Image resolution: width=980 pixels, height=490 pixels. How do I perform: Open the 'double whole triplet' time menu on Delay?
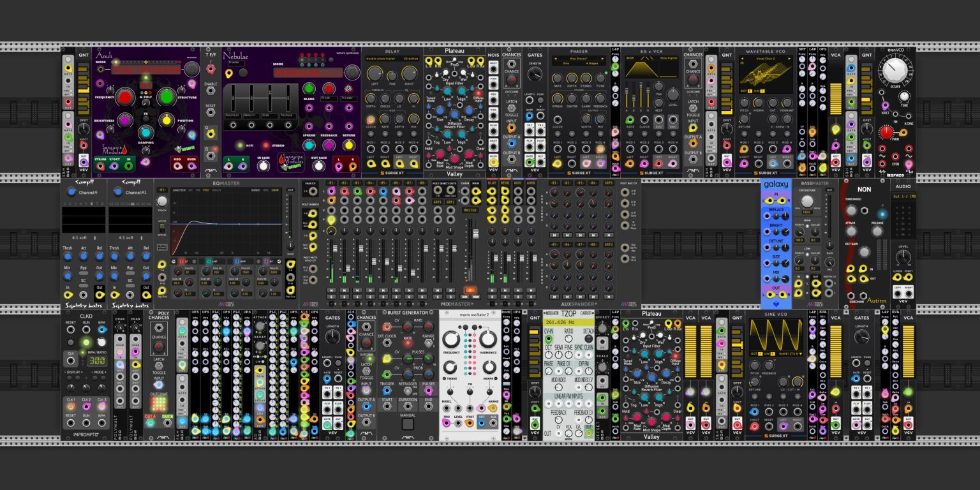[x=380, y=59]
